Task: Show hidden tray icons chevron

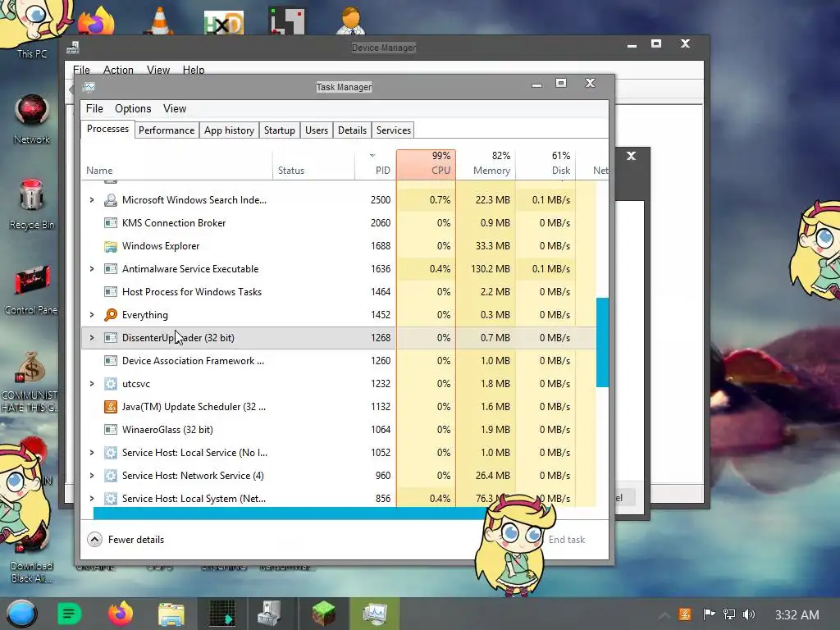Action: click(664, 615)
